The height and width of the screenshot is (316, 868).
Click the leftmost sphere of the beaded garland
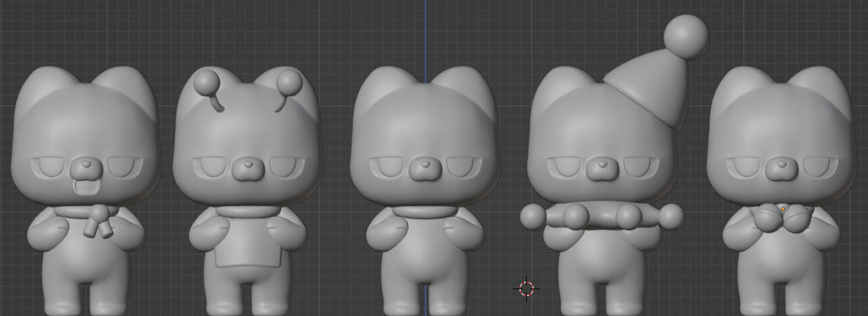click(x=533, y=217)
